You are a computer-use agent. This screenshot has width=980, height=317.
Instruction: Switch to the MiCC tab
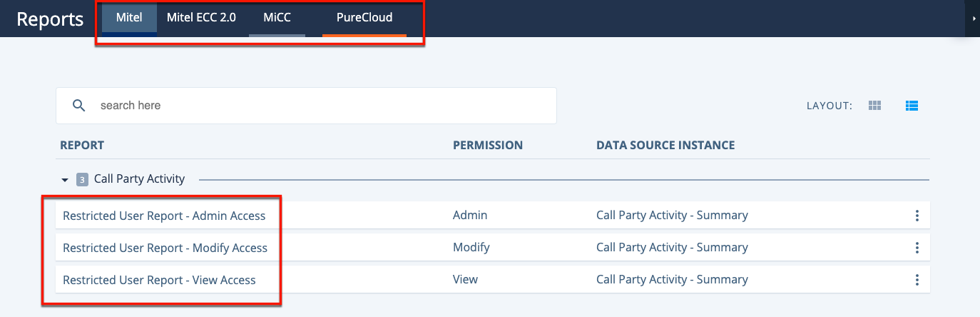coord(277,18)
